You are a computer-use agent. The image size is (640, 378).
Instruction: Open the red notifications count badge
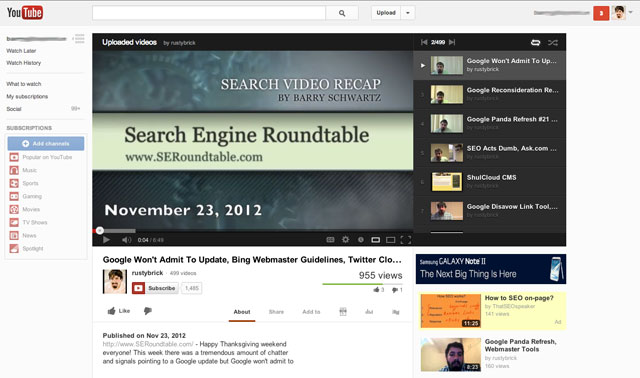click(601, 13)
